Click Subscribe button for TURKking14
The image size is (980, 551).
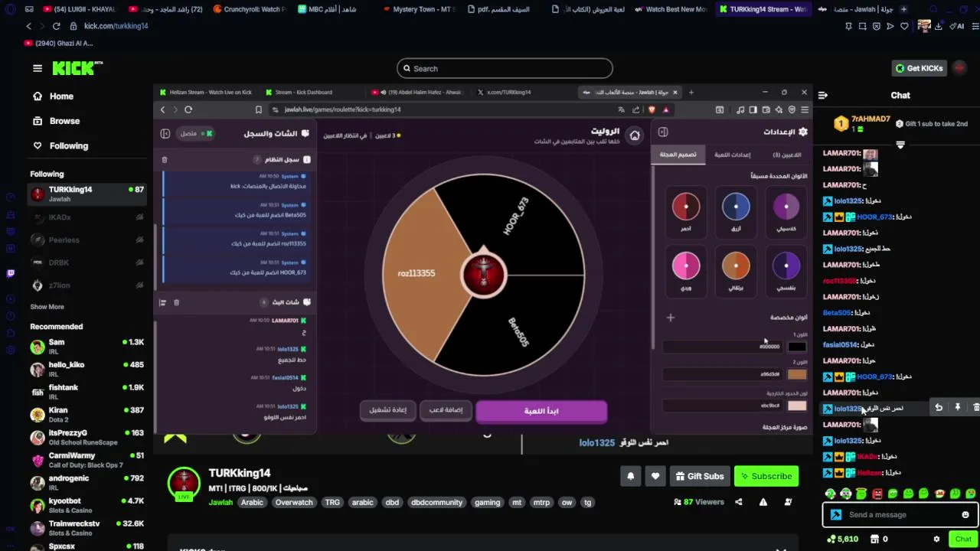point(766,476)
